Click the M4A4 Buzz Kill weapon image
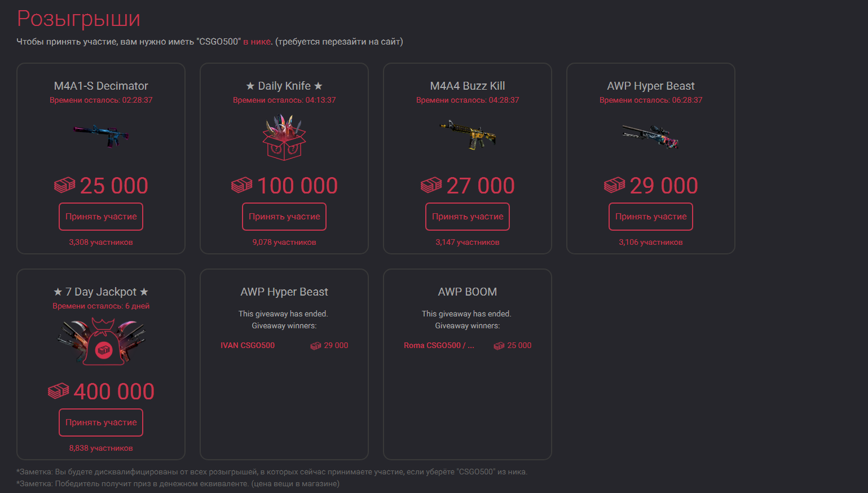This screenshot has height=493, width=868. point(468,135)
